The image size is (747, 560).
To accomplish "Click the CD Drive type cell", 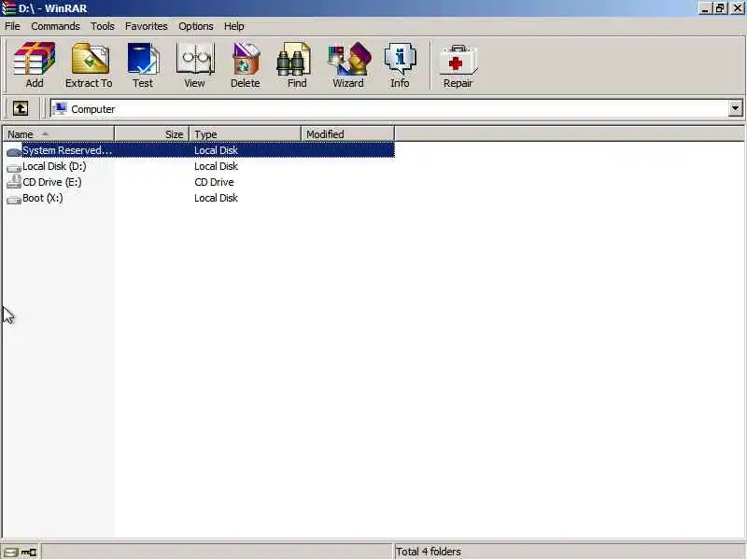I will [214, 182].
